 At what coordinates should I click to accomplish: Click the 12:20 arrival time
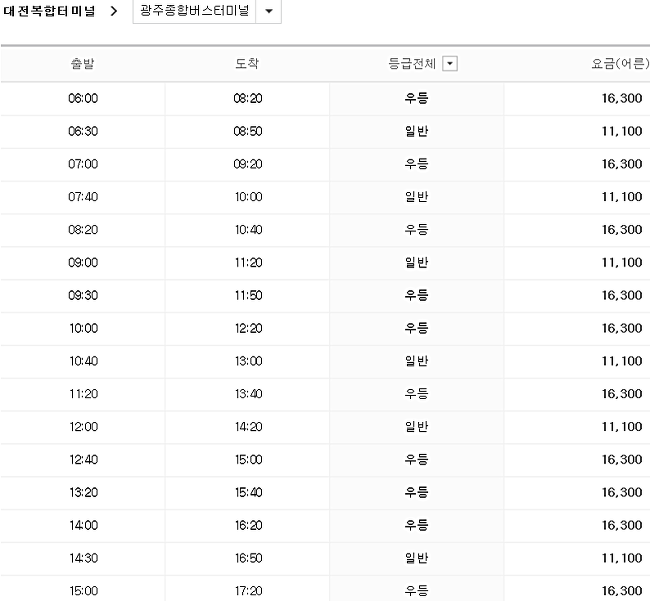point(248,328)
